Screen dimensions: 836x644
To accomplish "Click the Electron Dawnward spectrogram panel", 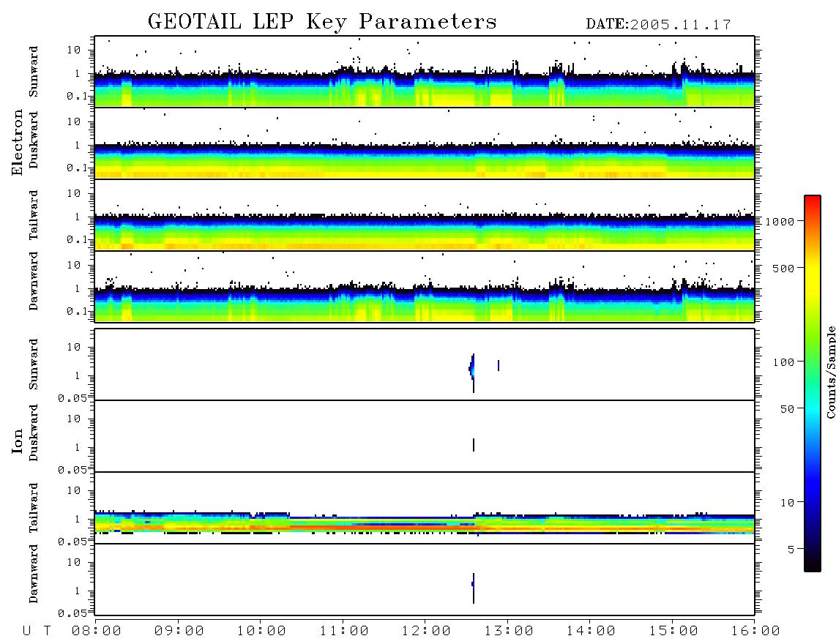I will point(425,286).
